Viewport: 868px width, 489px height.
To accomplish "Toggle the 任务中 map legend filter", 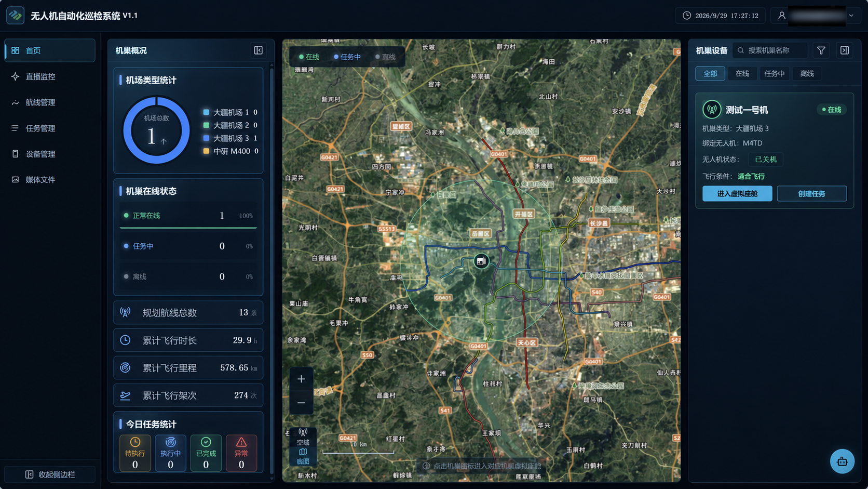I will (x=347, y=57).
